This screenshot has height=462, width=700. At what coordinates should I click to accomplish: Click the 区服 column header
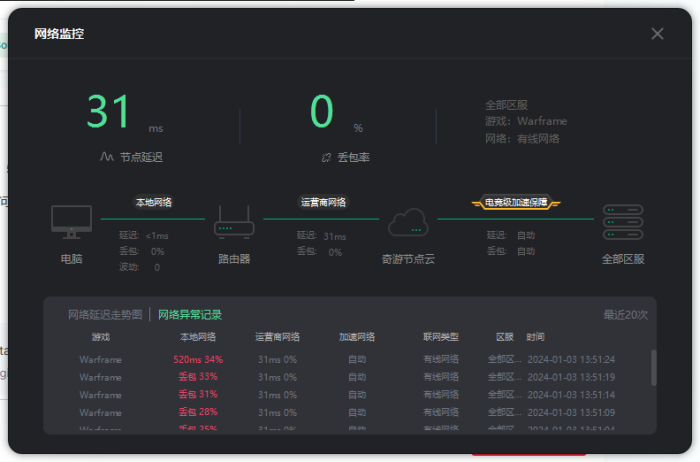[504, 337]
